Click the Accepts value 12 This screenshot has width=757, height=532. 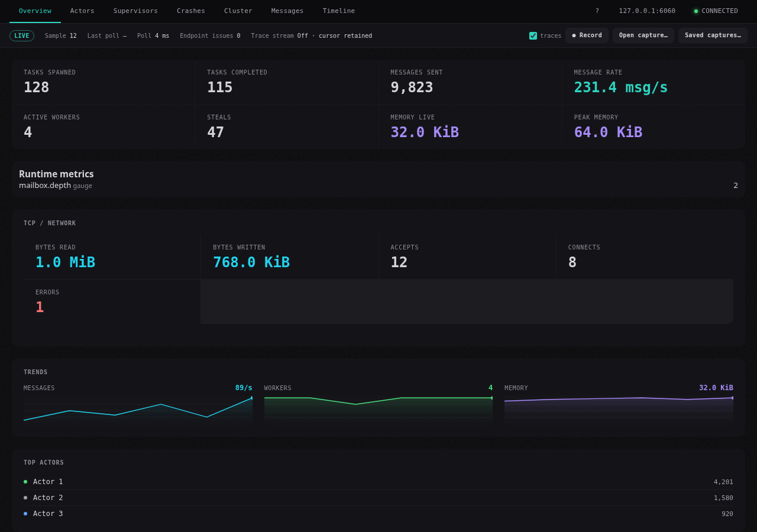coord(399,262)
